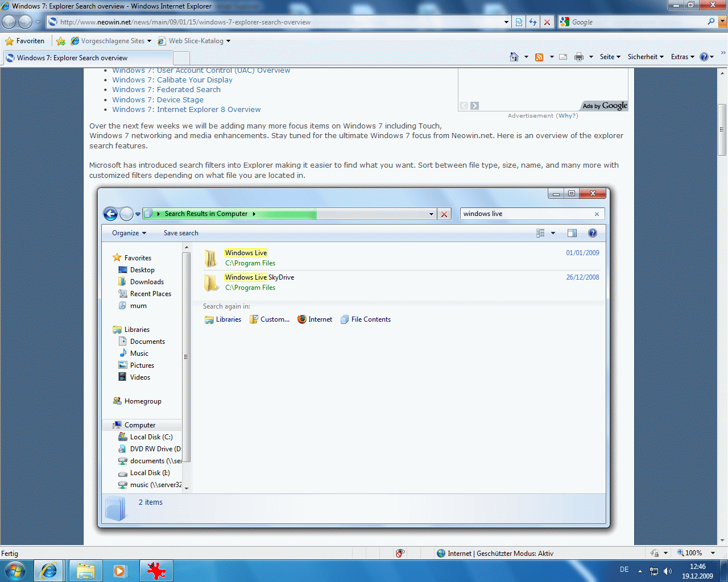Image resolution: width=728 pixels, height=582 pixels.
Task: Open the Windows Start orb
Action: pos(15,571)
